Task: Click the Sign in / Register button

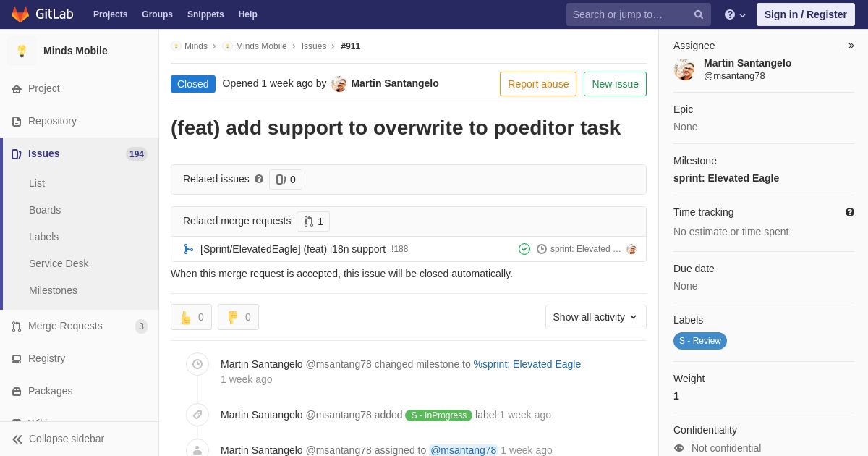Action: point(805,14)
